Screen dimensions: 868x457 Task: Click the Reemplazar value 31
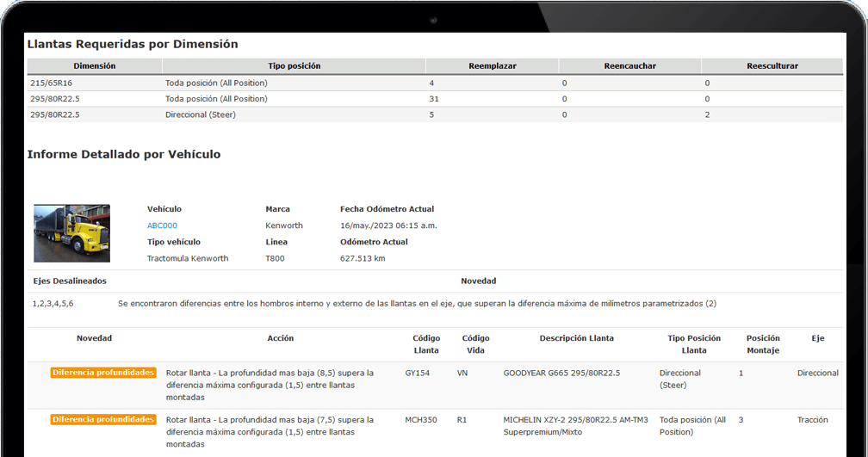(x=434, y=99)
